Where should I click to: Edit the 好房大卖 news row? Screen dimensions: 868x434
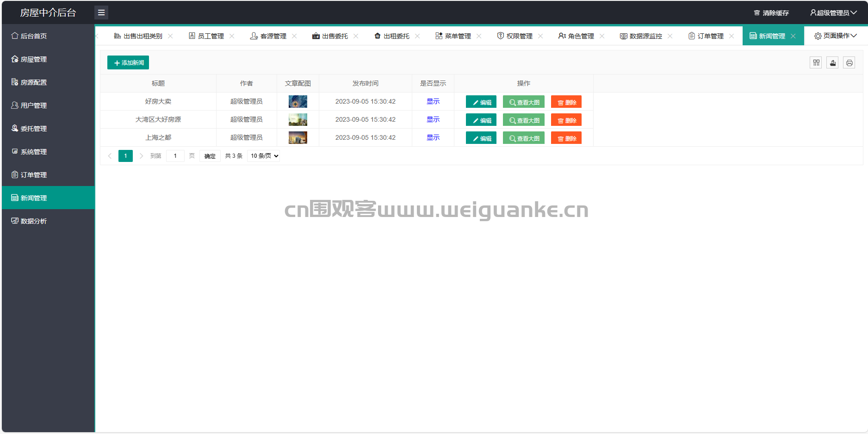pos(481,102)
